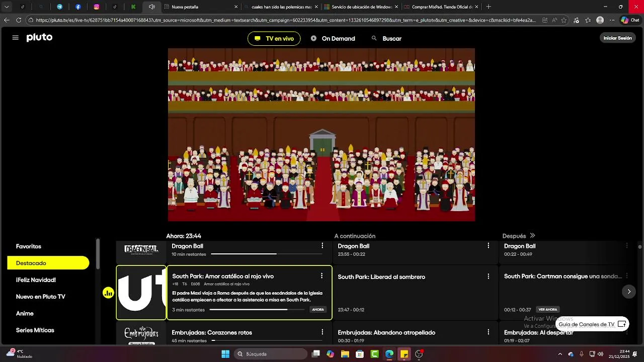Open Edge read aloud icon
Screen dimensions: 644x362
click(554, 20)
